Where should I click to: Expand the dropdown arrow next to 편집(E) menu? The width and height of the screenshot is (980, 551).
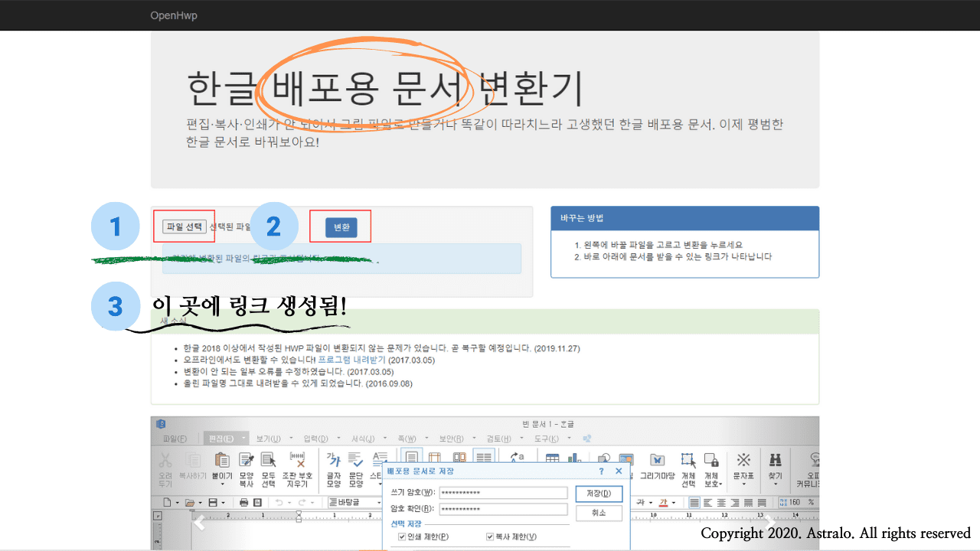click(x=244, y=439)
